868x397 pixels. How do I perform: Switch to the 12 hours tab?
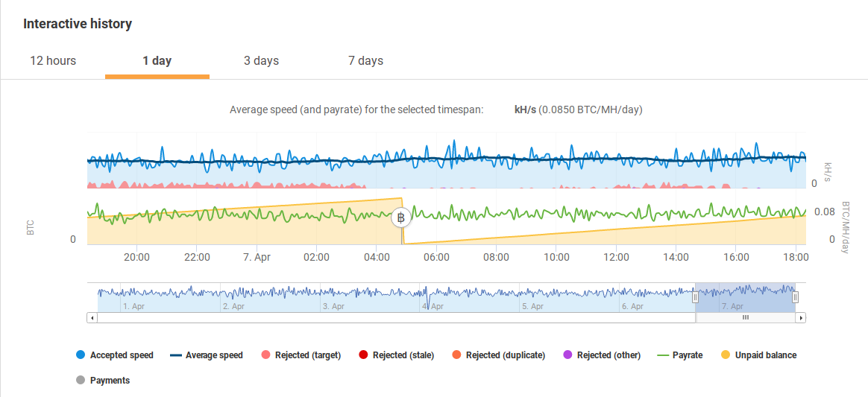point(53,61)
